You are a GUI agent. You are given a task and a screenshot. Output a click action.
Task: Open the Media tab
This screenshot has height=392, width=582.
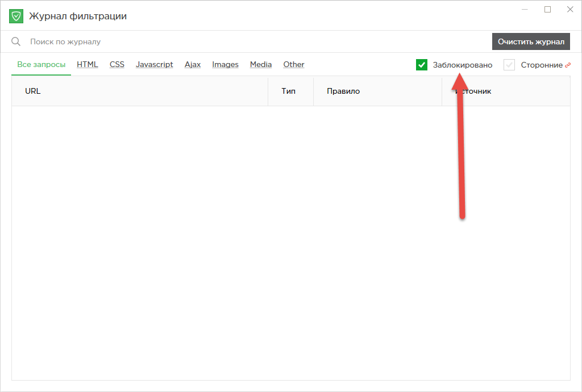(x=261, y=65)
